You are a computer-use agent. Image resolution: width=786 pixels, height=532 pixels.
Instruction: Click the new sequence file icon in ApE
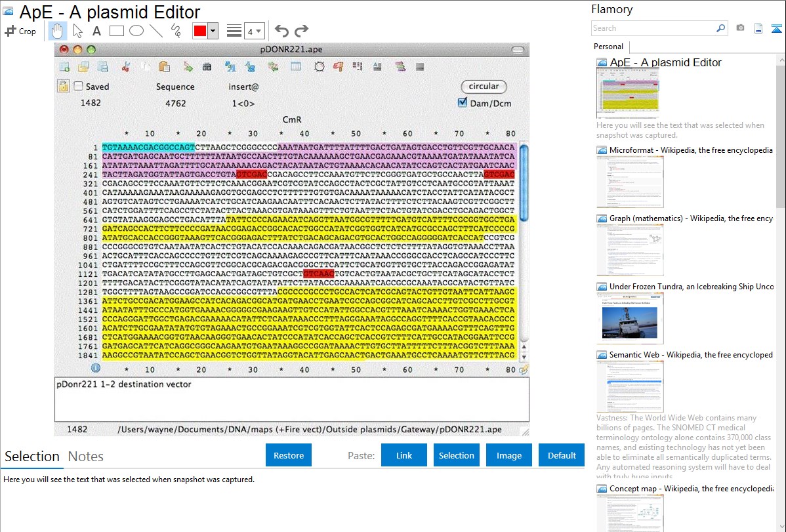point(65,67)
